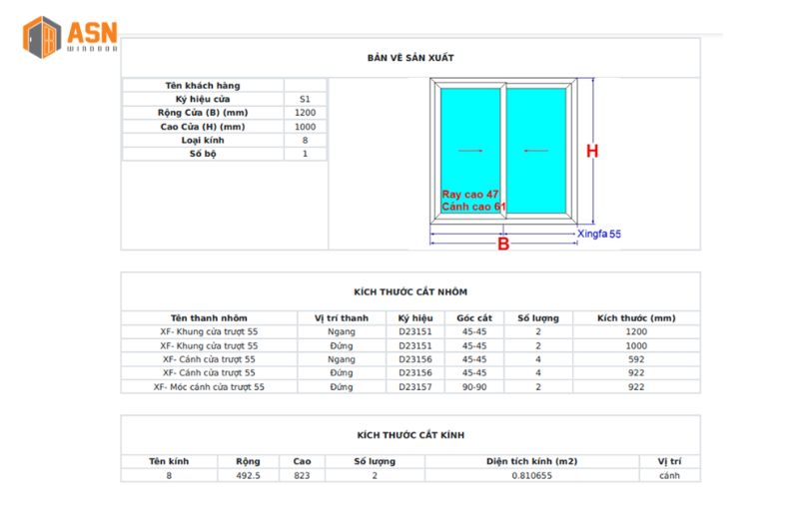
Task: Click the 'Tên kính' column header
Action: pos(169,461)
